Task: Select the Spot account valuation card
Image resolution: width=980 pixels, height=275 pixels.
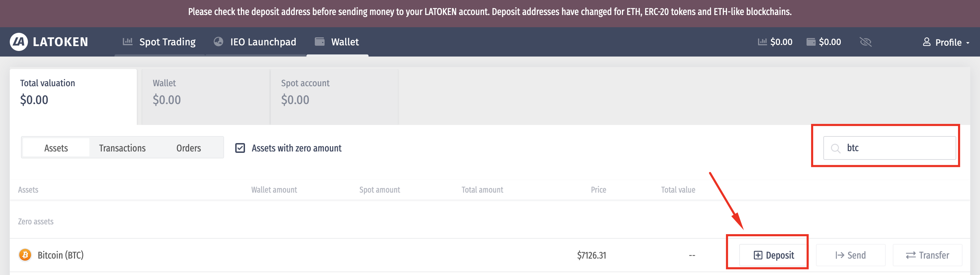Action: pyautogui.click(x=334, y=97)
